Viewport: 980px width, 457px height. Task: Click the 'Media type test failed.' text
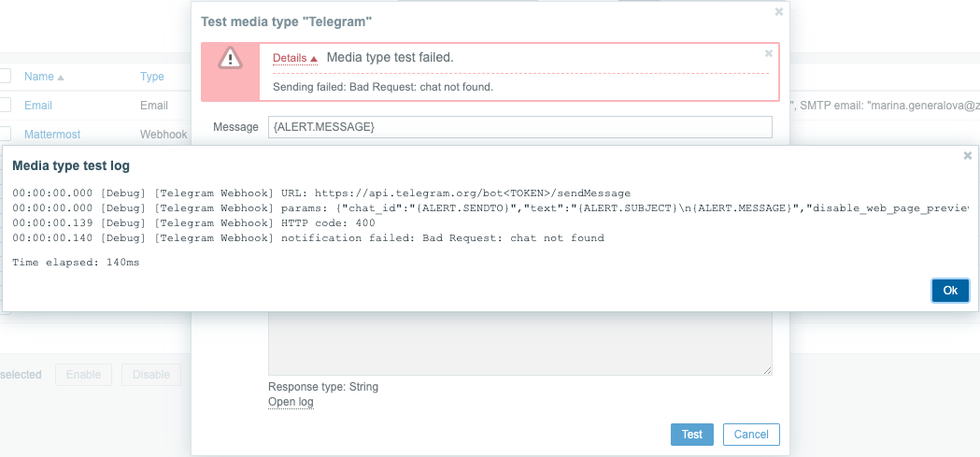[x=390, y=58]
